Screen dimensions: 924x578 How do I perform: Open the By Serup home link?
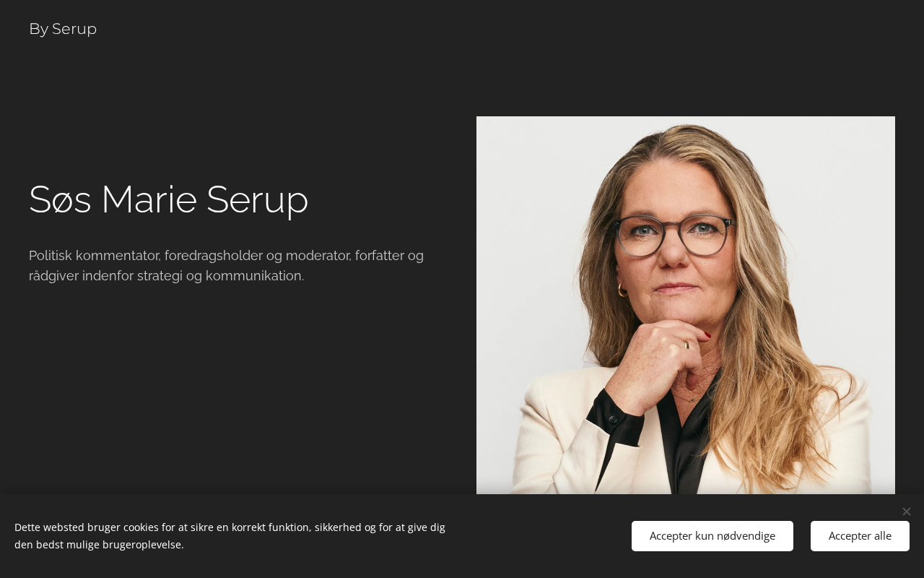63,29
